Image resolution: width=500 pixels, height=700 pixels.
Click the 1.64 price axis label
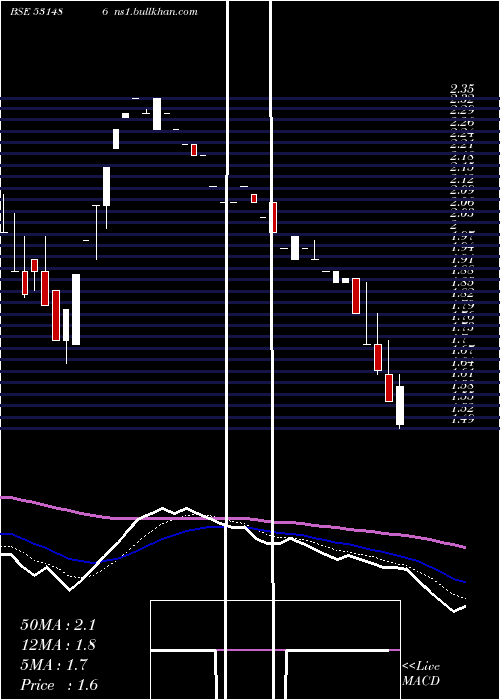pyautogui.click(x=462, y=363)
